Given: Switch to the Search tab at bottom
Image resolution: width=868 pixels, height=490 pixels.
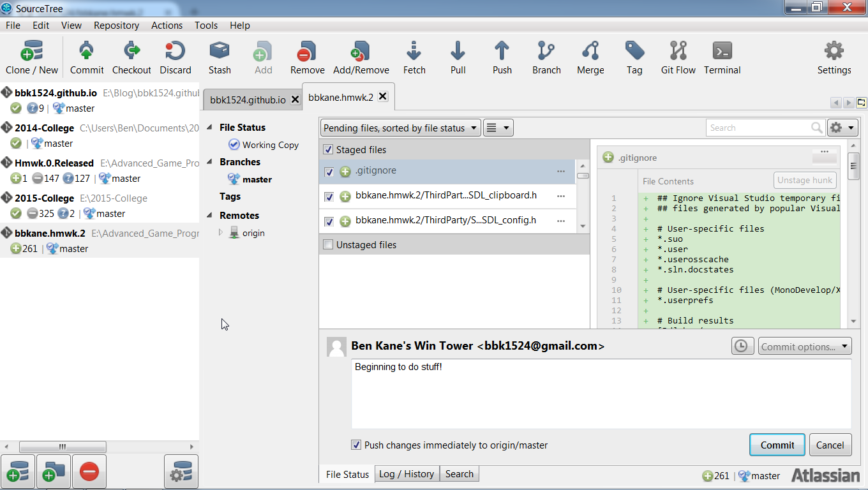Looking at the screenshot, I should [459, 474].
